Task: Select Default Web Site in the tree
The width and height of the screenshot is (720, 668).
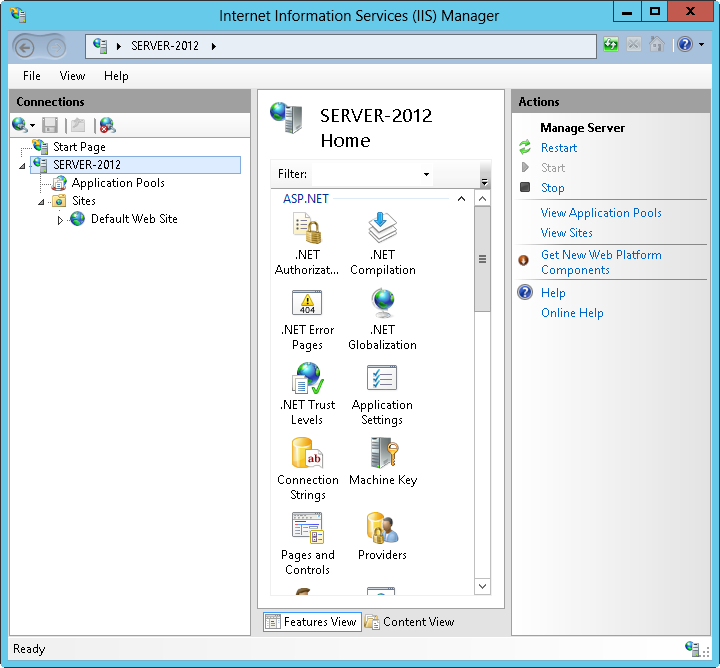Action: (134, 219)
